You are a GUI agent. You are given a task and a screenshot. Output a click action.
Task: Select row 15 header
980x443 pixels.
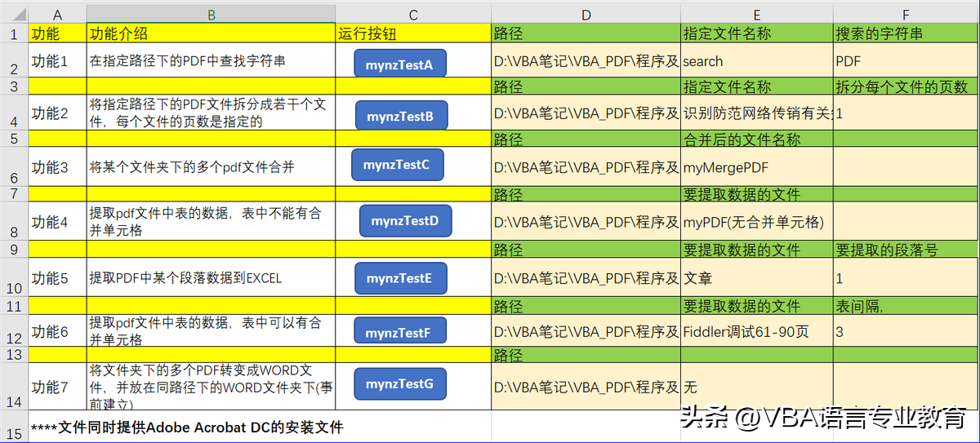(x=14, y=427)
